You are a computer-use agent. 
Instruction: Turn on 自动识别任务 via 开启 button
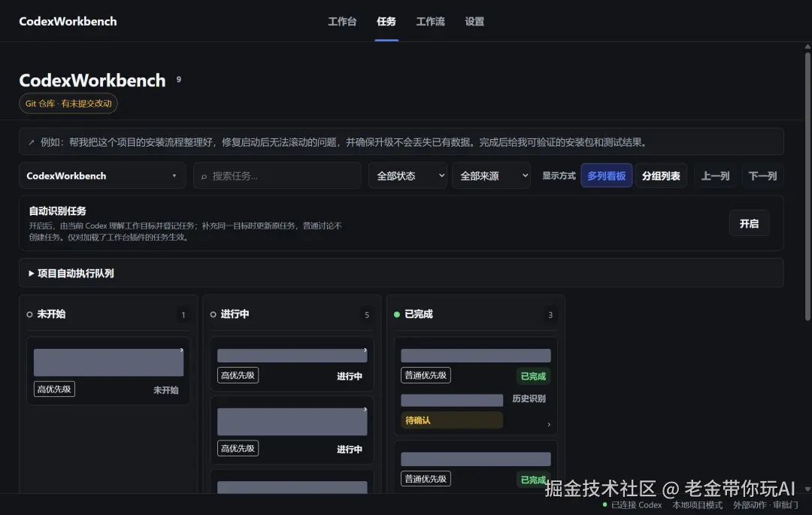(749, 223)
